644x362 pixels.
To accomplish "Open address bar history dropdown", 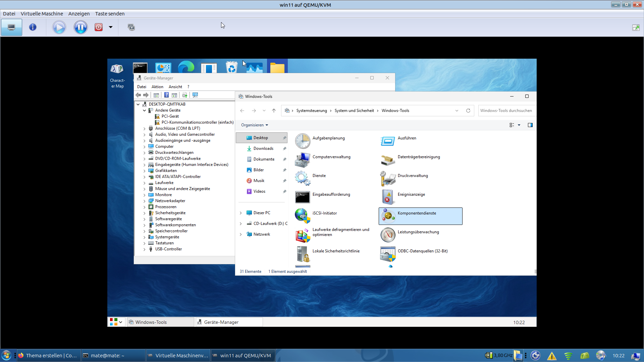I will pos(457,111).
